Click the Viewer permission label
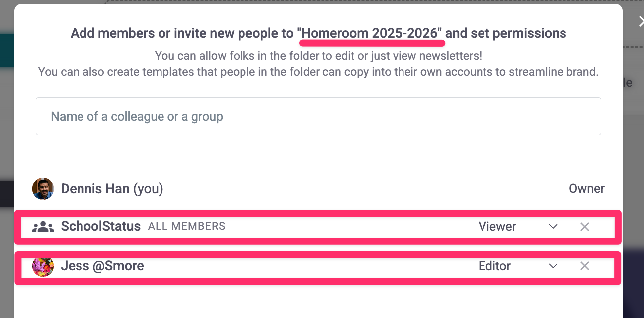644x318 pixels. click(497, 227)
